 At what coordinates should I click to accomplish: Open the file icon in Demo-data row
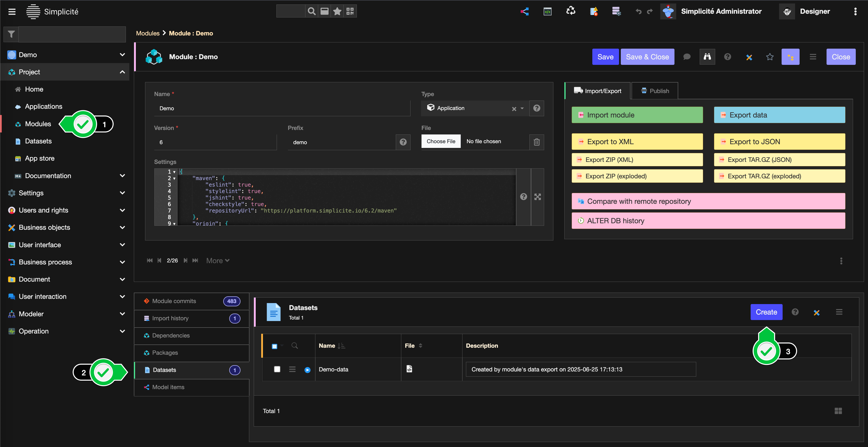[x=409, y=369]
